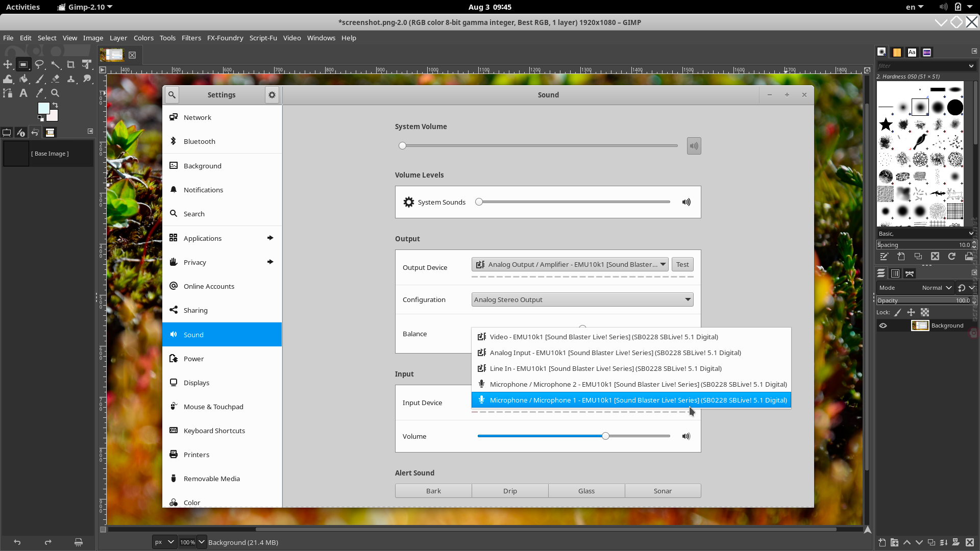Viewport: 980px width, 551px height.
Task: Close the screenshot.png image tab
Action: tap(132, 55)
